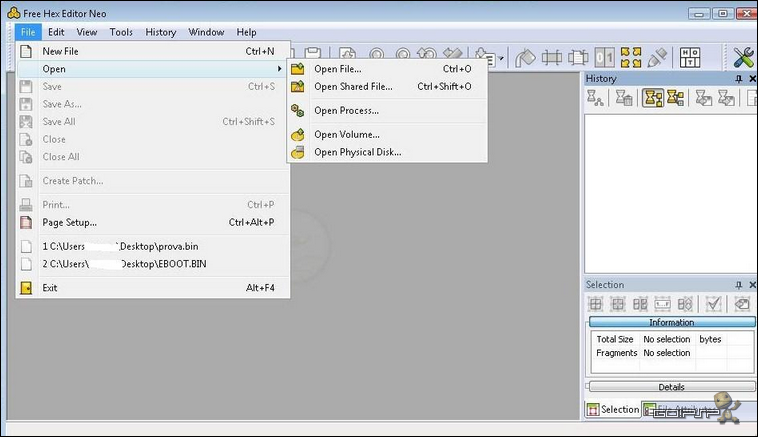Expand the Details section

[x=672, y=387]
